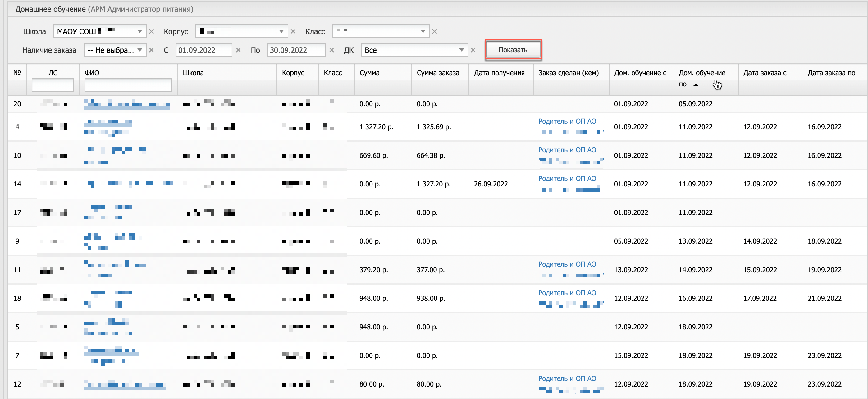Click the Домашнее обучение panel title
Screen dimensions: 868x399
coord(51,9)
